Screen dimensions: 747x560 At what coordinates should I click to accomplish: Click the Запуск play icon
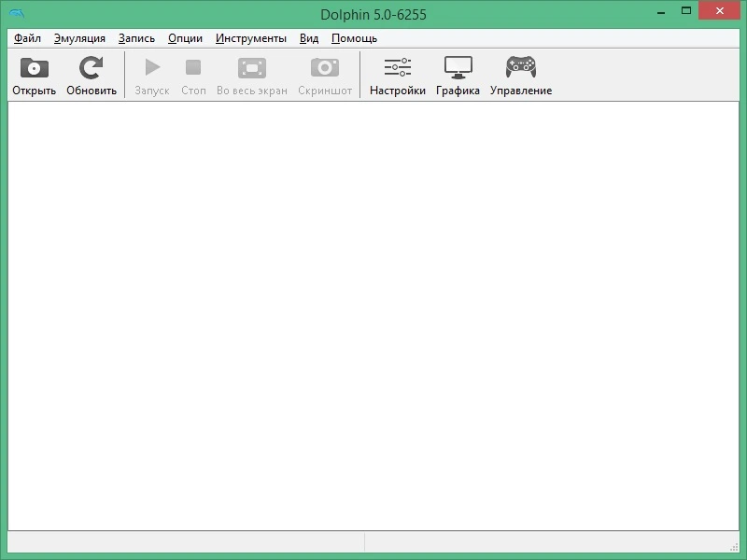[x=152, y=67]
